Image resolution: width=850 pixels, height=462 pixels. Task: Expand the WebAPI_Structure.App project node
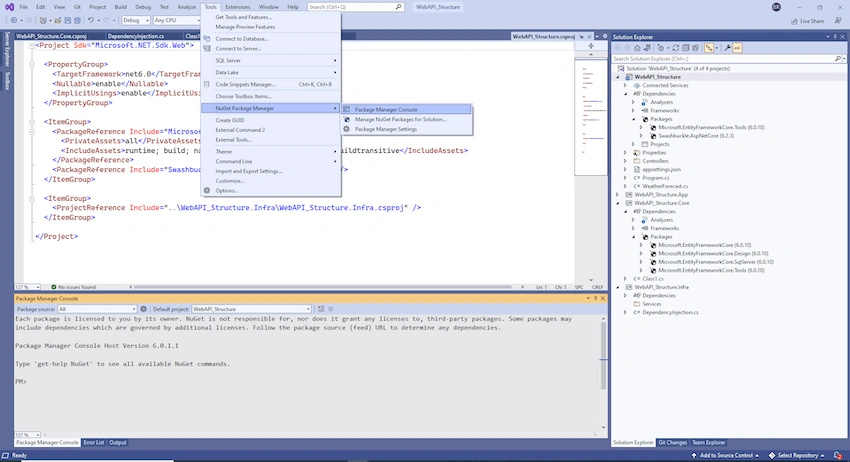617,195
